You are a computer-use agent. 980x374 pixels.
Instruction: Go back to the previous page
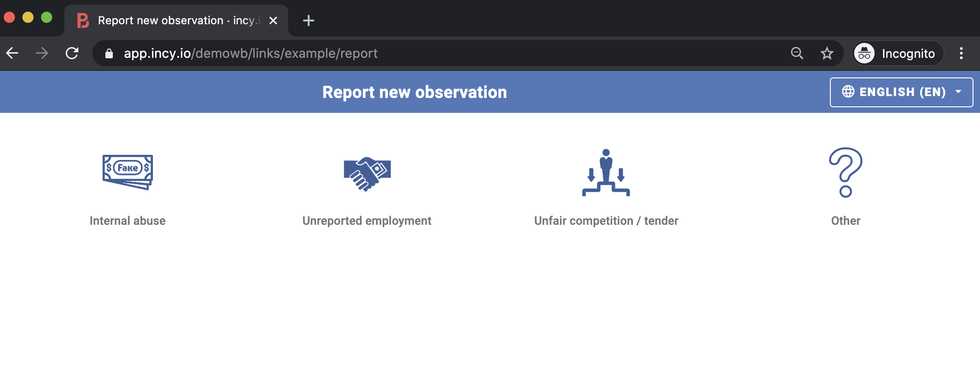(x=13, y=54)
